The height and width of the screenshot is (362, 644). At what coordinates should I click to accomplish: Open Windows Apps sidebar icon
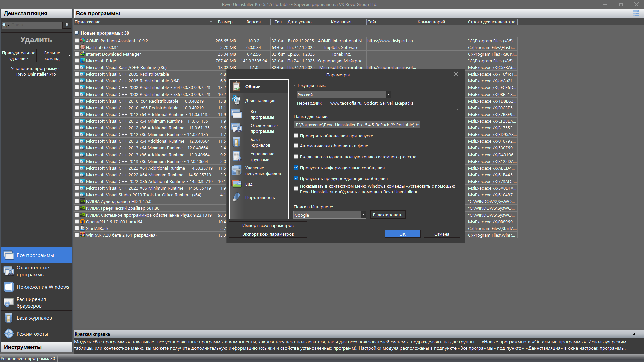[9, 287]
